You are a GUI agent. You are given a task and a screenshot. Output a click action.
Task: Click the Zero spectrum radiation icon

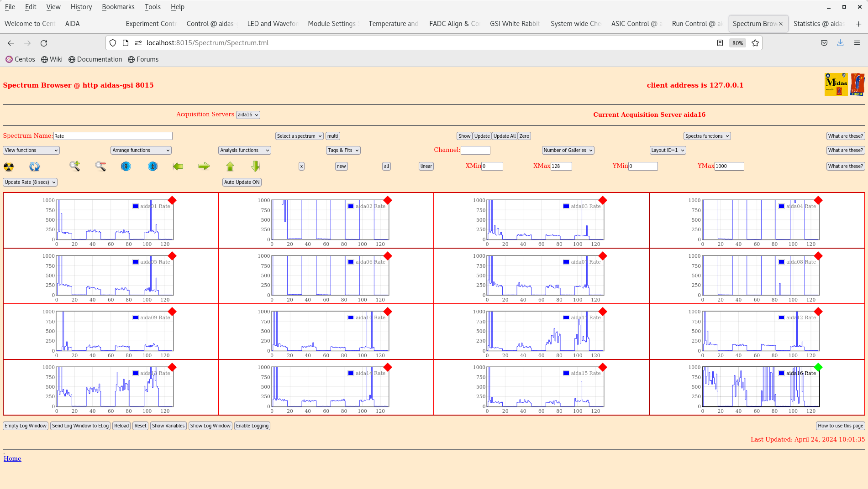point(9,166)
